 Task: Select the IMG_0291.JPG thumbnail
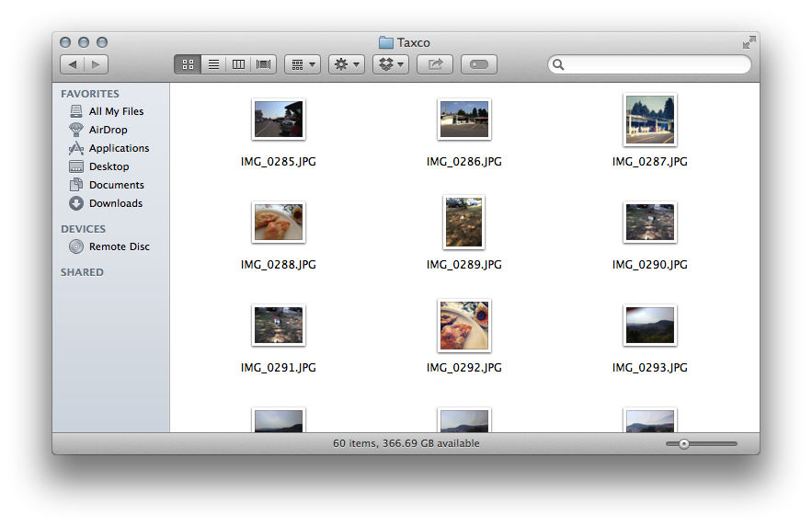click(x=279, y=325)
